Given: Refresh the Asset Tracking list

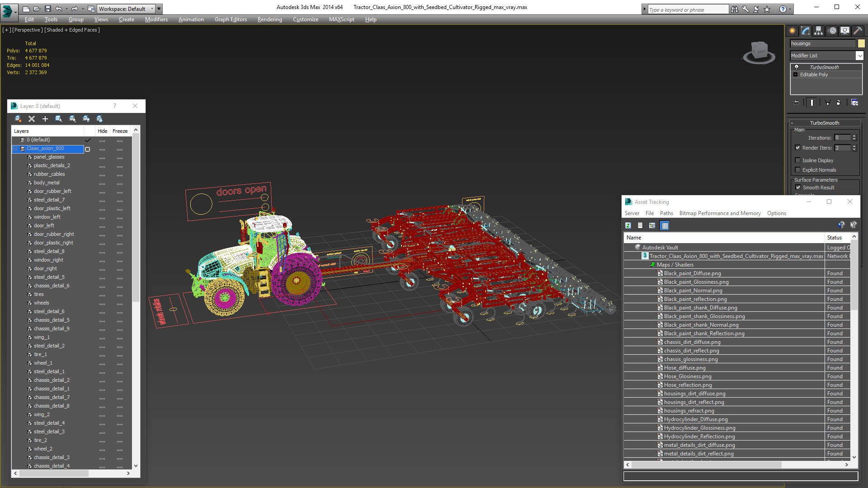Looking at the screenshot, I should tap(628, 225).
